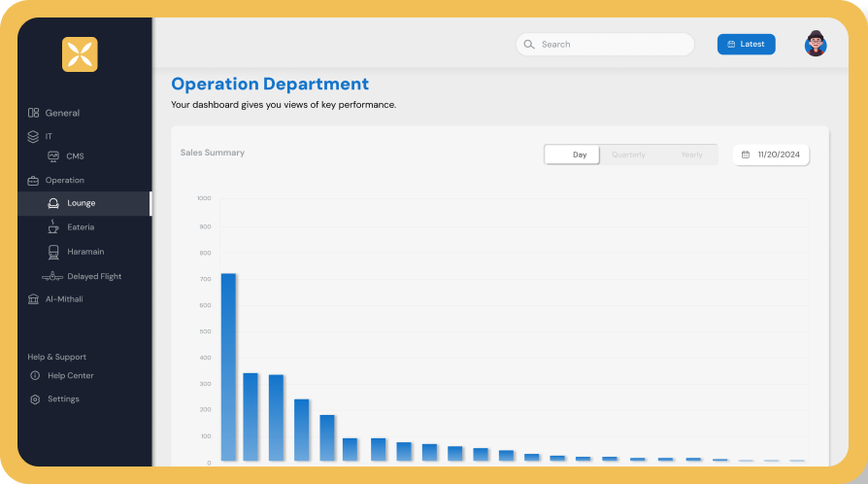868x484 pixels.
Task: Open the 11/20/2024 date picker
Action: [771, 155]
